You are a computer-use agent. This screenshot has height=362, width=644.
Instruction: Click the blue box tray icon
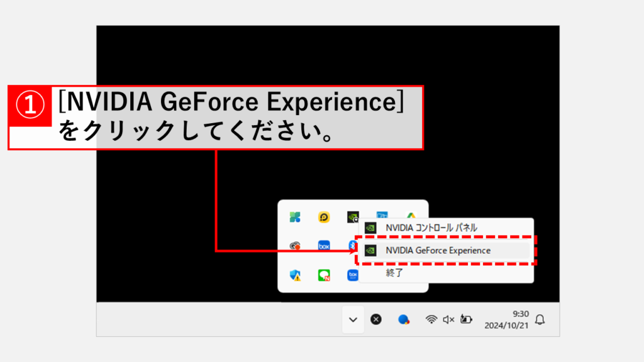click(x=324, y=246)
